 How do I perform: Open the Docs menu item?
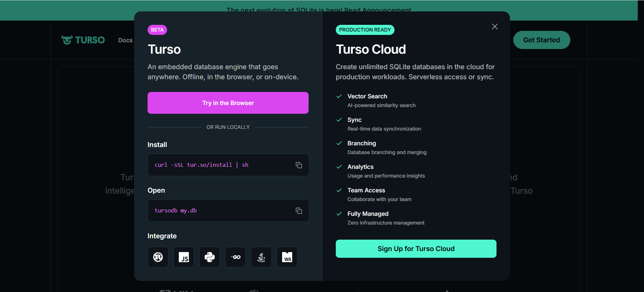click(125, 40)
